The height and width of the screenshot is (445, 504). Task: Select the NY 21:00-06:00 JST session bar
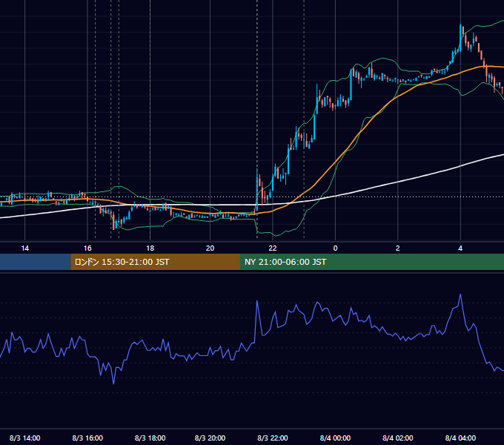click(372, 262)
